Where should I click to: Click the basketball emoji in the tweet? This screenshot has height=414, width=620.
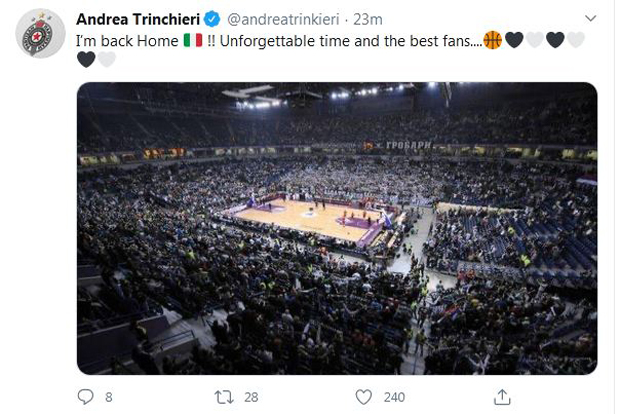pyautogui.click(x=492, y=40)
